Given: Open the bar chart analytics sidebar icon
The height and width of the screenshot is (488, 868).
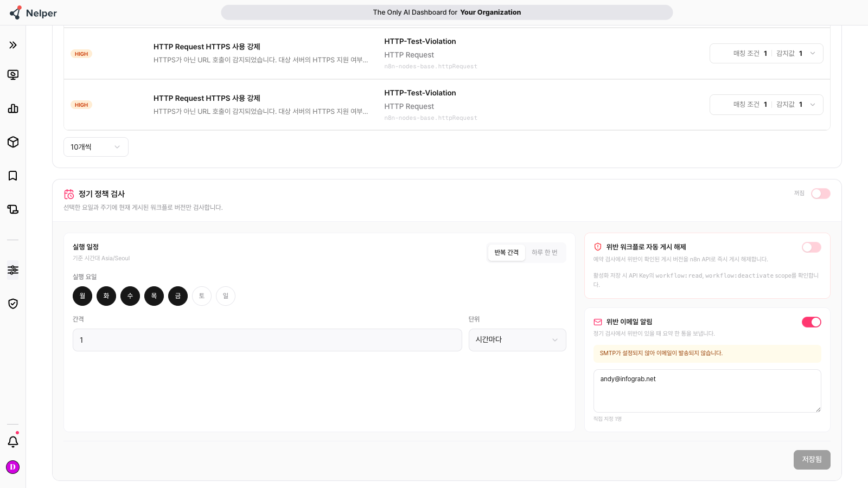Looking at the screenshot, I should tap(13, 108).
